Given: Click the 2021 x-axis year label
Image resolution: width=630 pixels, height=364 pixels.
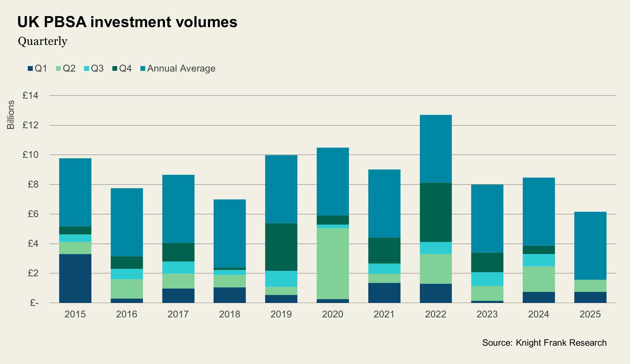Looking at the screenshot, I should (x=384, y=314).
